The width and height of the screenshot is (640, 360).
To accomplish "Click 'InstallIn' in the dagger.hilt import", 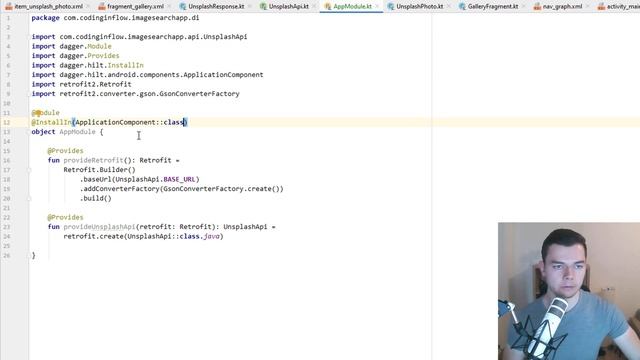I will 125,65.
